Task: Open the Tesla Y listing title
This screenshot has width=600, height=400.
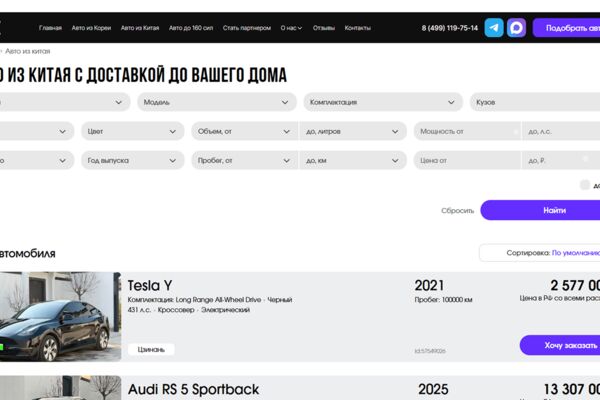Action: coord(150,286)
